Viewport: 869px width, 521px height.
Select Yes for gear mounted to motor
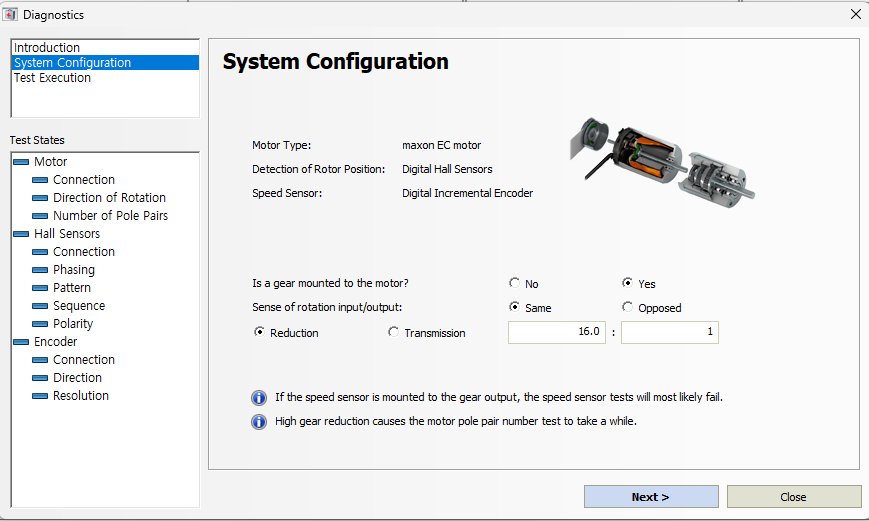627,283
